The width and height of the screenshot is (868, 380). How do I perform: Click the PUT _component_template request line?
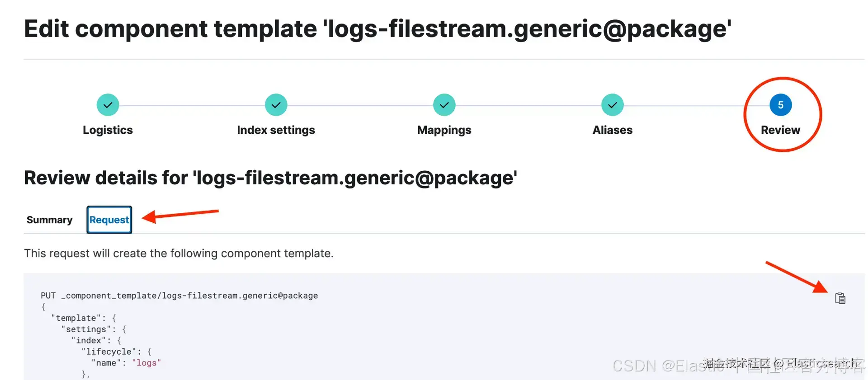tap(179, 296)
